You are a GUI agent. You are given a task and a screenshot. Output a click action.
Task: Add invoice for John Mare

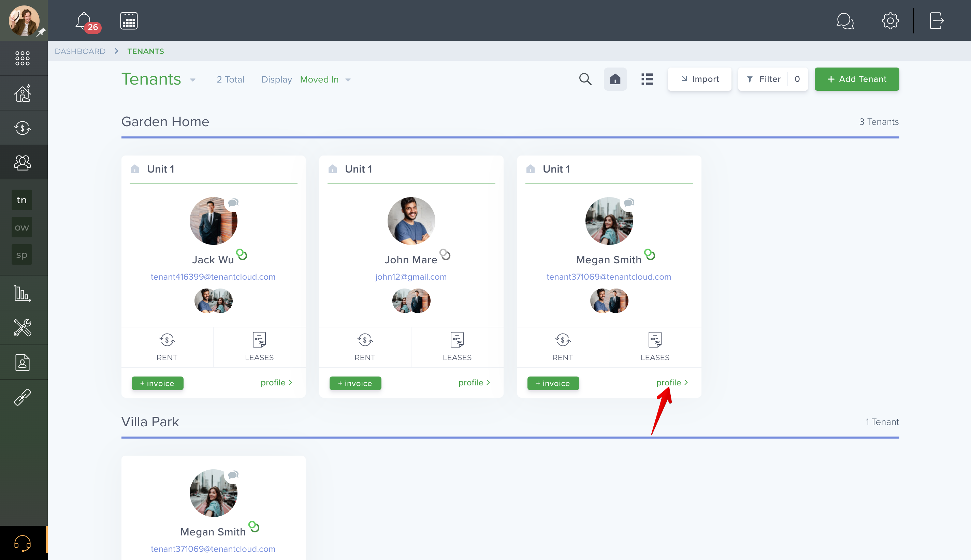355,383
